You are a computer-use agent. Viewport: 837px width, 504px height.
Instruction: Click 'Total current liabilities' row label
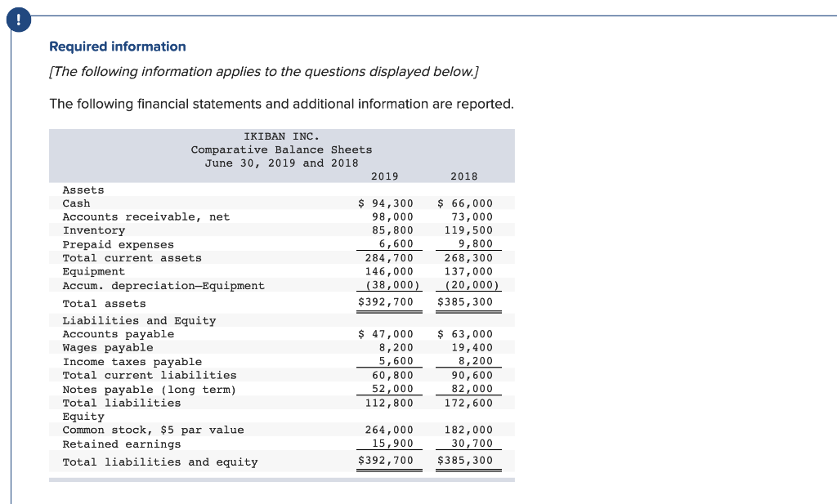pyautogui.click(x=150, y=376)
